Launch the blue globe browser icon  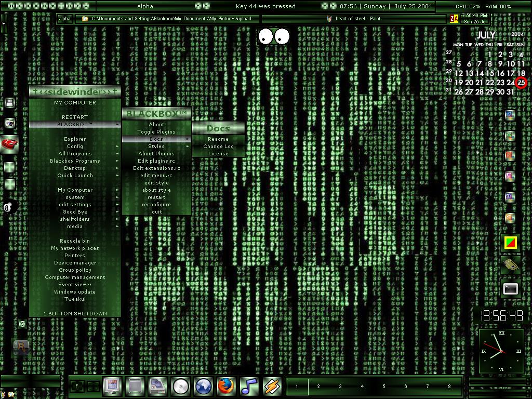point(204,387)
